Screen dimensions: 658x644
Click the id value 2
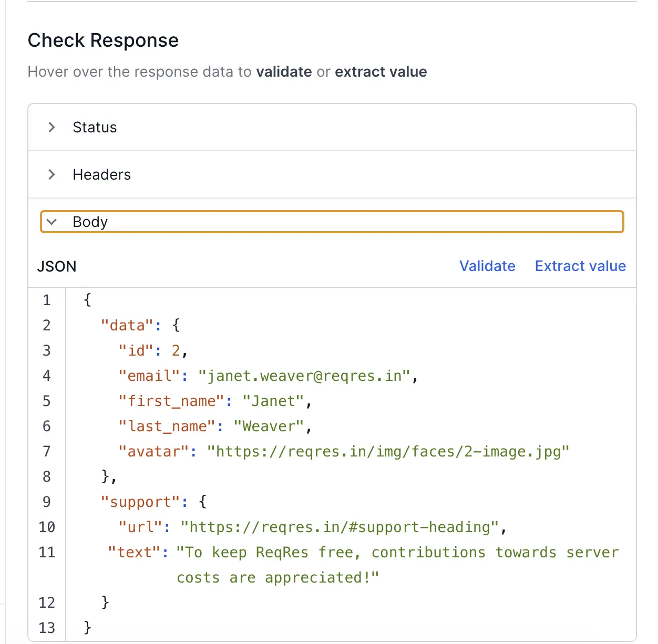[176, 351]
